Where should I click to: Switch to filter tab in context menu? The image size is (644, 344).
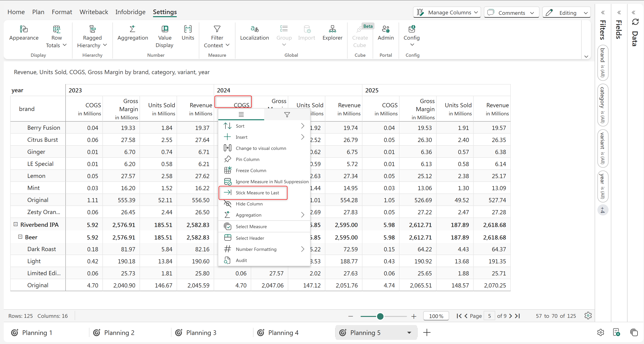pyautogui.click(x=287, y=115)
